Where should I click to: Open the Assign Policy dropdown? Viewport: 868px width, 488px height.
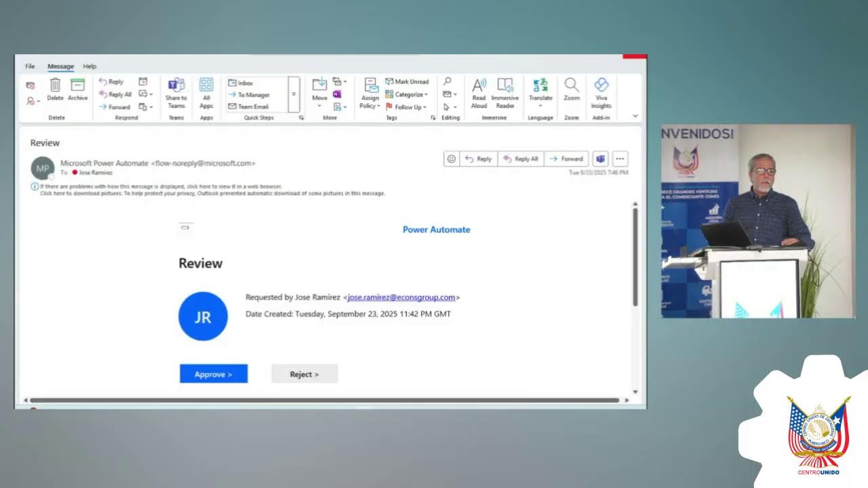tap(370, 93)
